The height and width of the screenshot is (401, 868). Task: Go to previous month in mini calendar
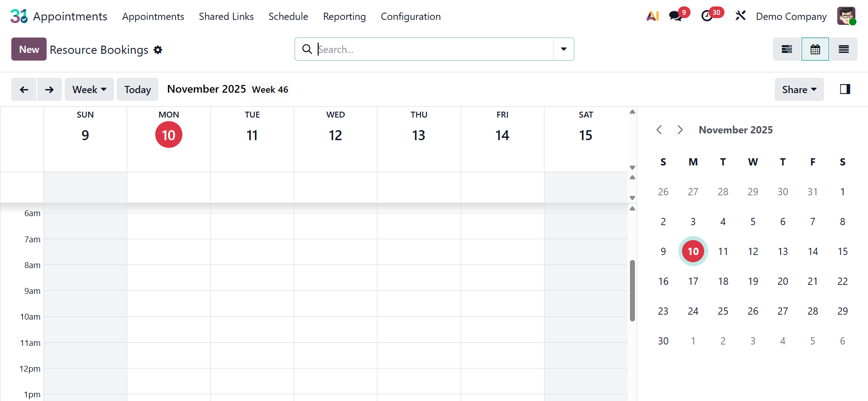pyautogui.click(x=659, y=130)
